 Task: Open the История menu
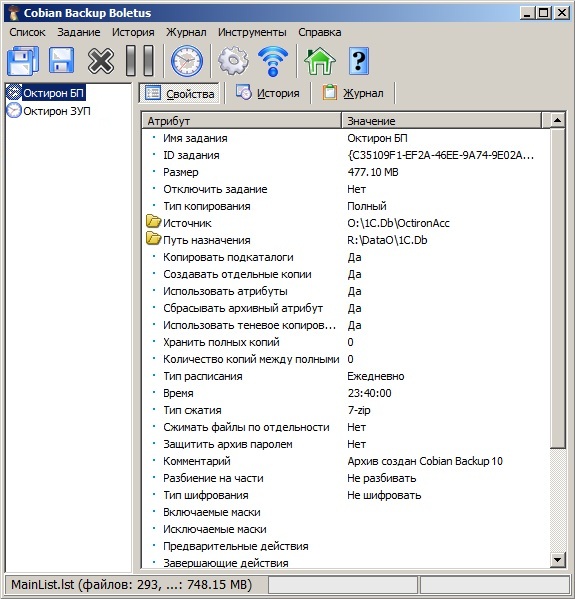(133, 32)
